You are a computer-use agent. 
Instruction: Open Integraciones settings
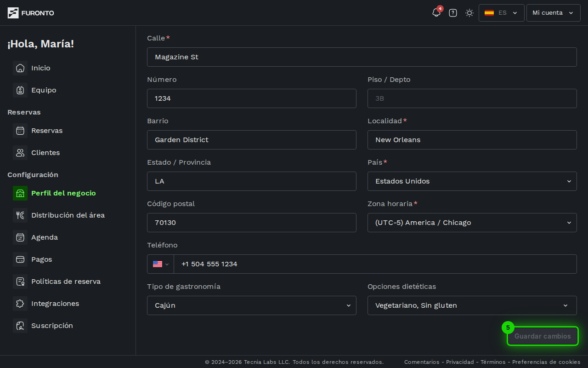pyautogui.click(x=55, y=304)
